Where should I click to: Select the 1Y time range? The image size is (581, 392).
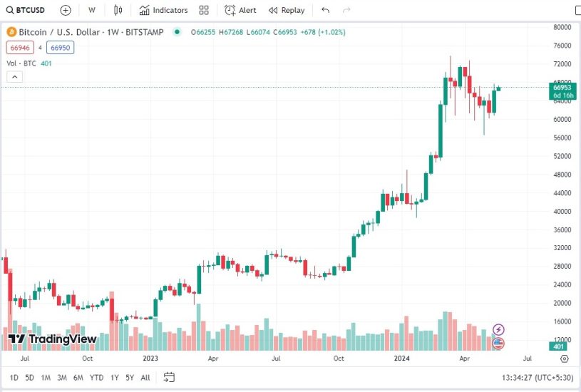click(x=114, y=378)
